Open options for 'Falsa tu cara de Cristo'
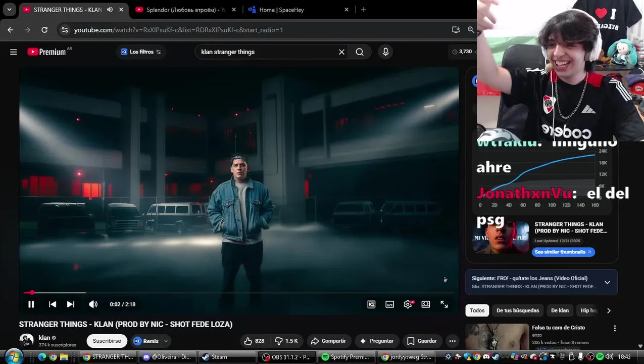Image resolution: width=644 pixels, height=364 pixels. [615, 328]
